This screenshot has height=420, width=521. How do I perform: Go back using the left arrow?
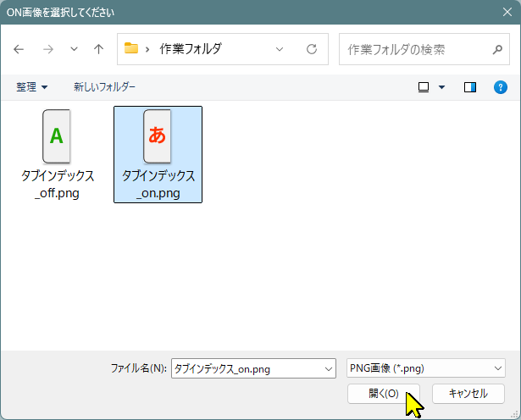(19, 49)
